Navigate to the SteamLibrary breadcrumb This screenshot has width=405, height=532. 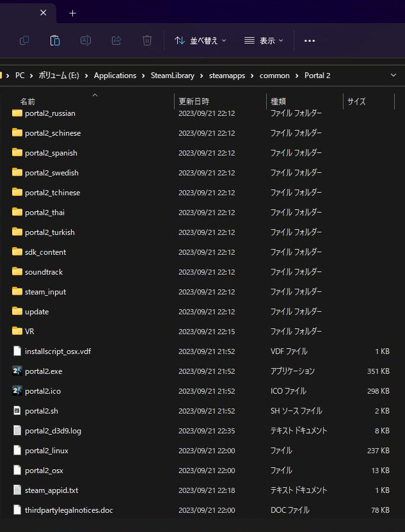click(172, 76)
